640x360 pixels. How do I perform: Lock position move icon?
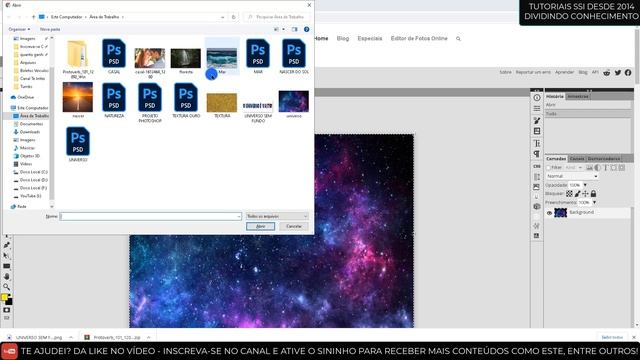coord(585,193)
